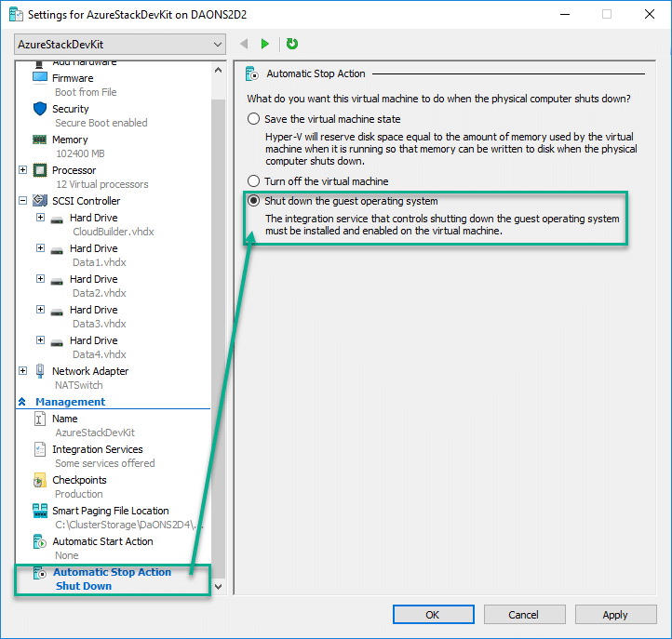Select the SCSI Controller icon
The width and height of the screenshot is (672, 639).
tap(40, 200)
